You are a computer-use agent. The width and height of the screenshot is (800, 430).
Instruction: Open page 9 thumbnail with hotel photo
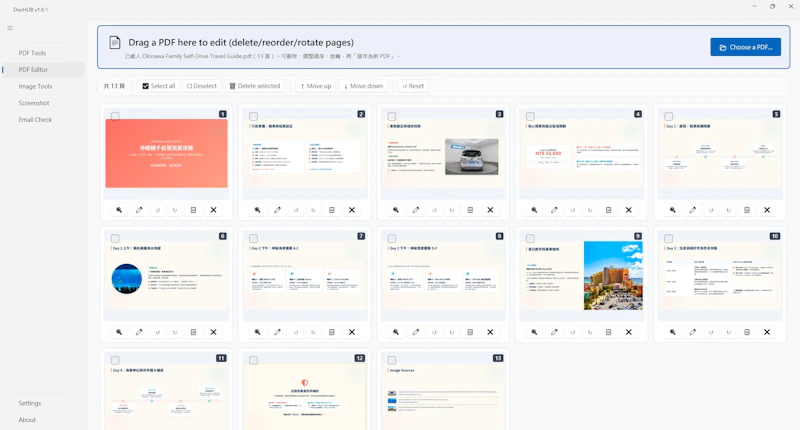click(x=581, y=276)
